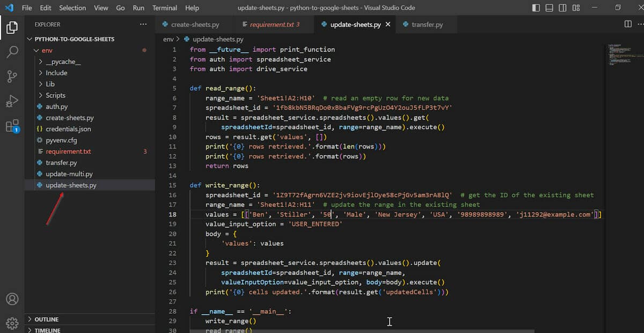644x333 pixels.
Task: Expand the __pycache__ folder
Action: click(x=63, y=62)
